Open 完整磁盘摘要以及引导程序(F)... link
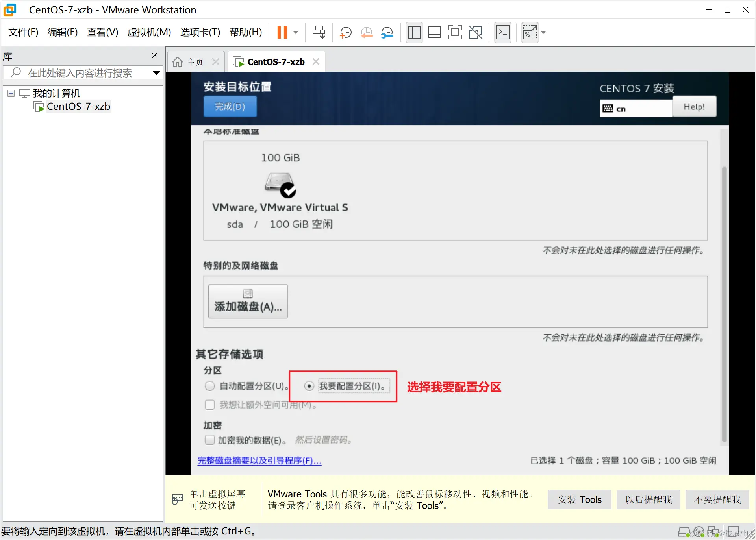Viewport: 756px width, 540px height. tap(259, 460)
